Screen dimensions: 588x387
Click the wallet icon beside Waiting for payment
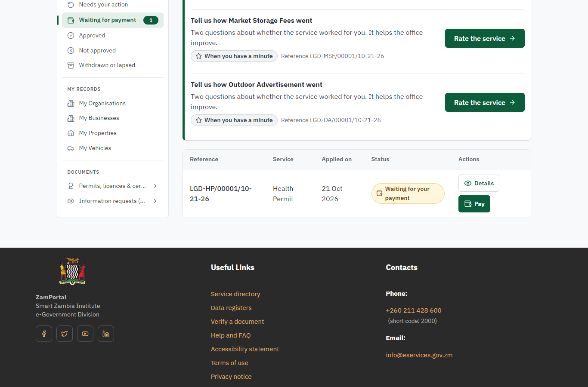tap(71, 20)
